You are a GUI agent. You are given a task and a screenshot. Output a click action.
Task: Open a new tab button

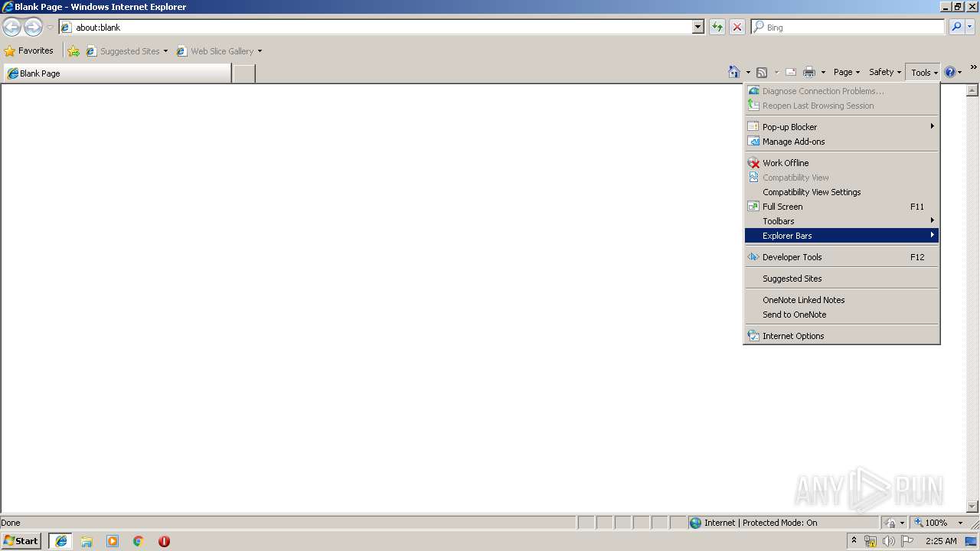(x=243, y=73)
